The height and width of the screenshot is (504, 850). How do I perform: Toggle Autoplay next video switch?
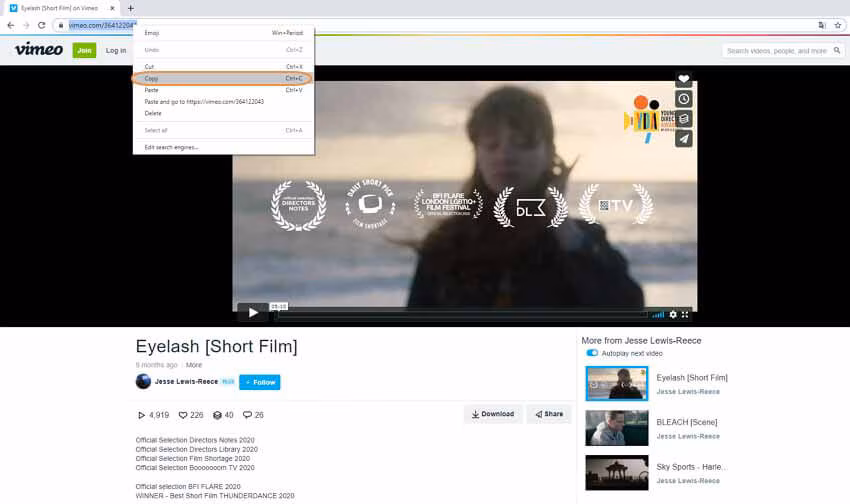click(x=592, y=353)
